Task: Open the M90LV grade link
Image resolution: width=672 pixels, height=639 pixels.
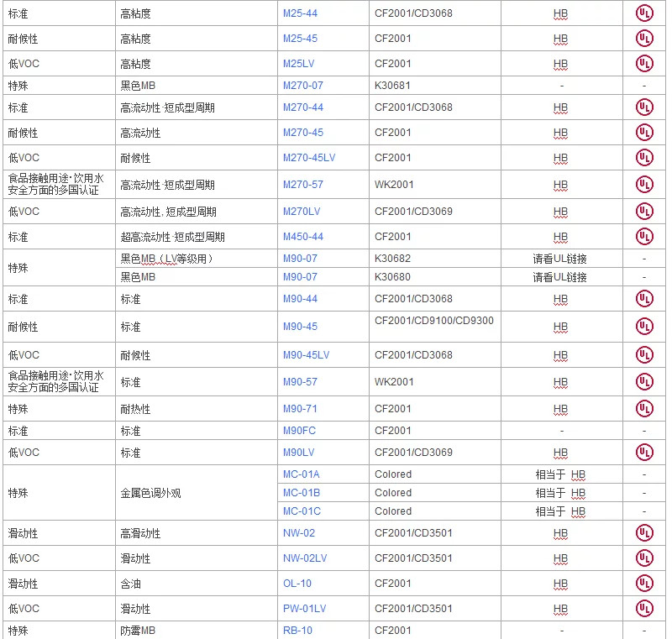Action: click(298, 453)
